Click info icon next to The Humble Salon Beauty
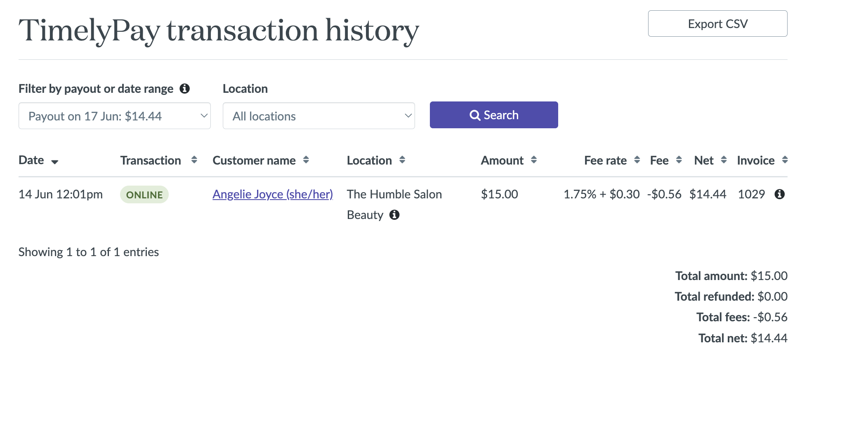 pyautogui.click(x=394, y=215)
